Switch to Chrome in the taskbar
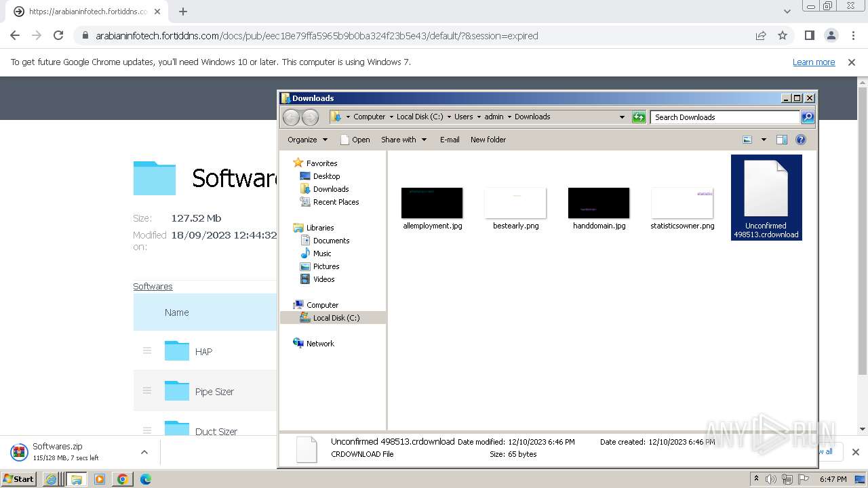This screenshot has height=488, width=868. tap(122, 479)
